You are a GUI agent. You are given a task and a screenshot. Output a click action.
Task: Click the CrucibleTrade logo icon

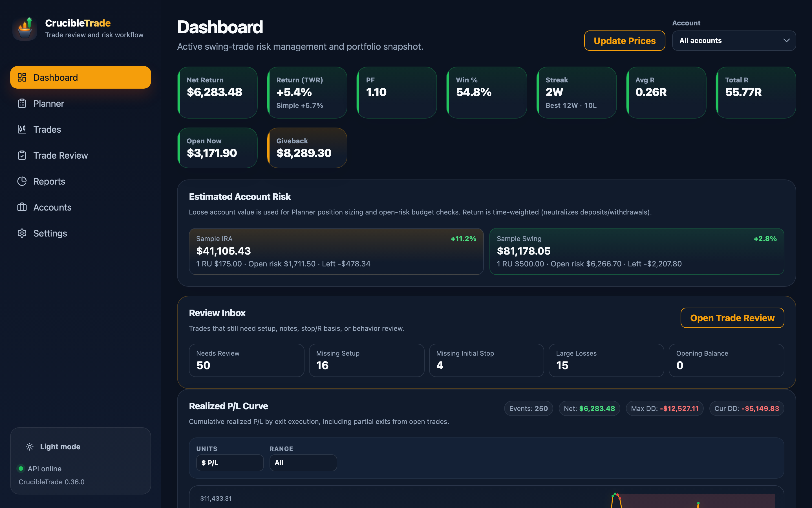coord(25,29)
